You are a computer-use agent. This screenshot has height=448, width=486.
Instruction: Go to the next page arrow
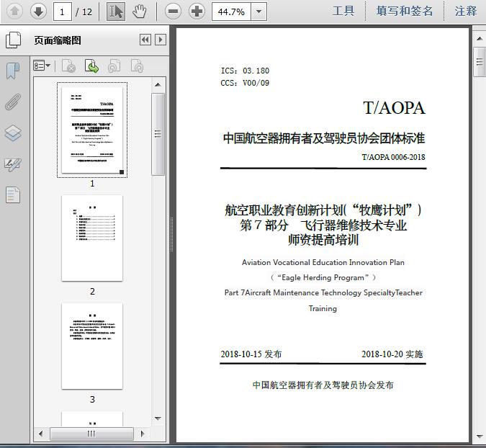(38, 12)
